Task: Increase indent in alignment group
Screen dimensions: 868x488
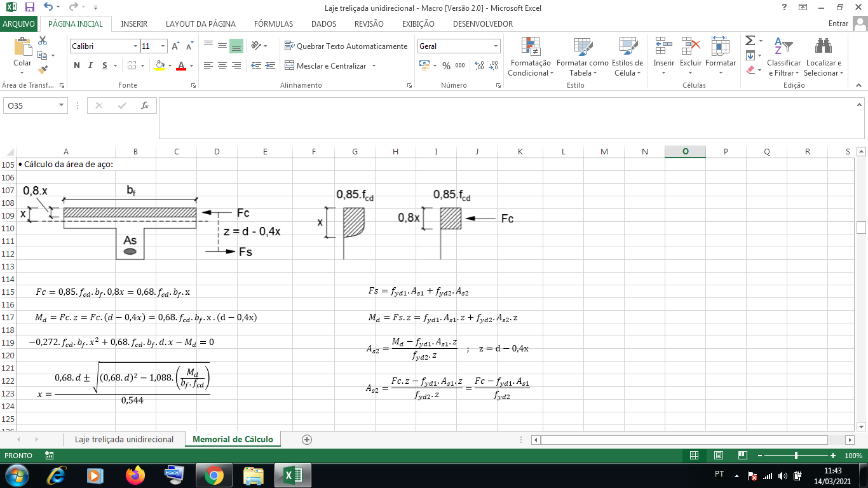Action: [271, 65]
